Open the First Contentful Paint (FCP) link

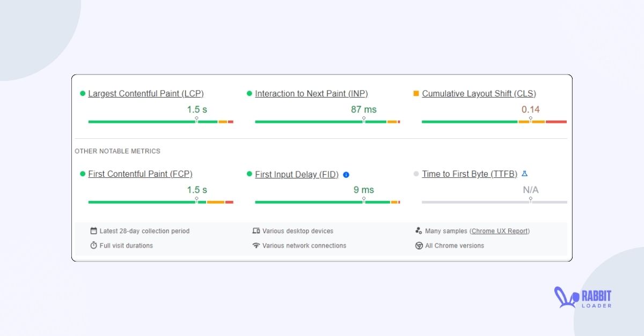140,174
